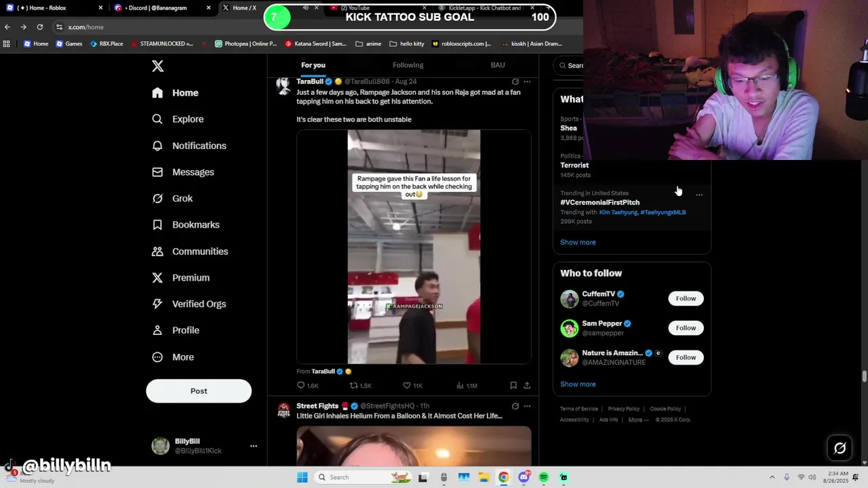Open the Chrome apps grid shortcut
868x488 pixels.
[x=6, y=44]
